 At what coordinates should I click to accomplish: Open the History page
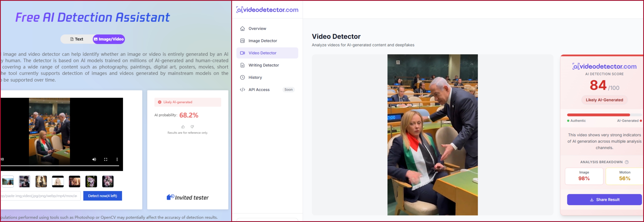click(255, 77)
